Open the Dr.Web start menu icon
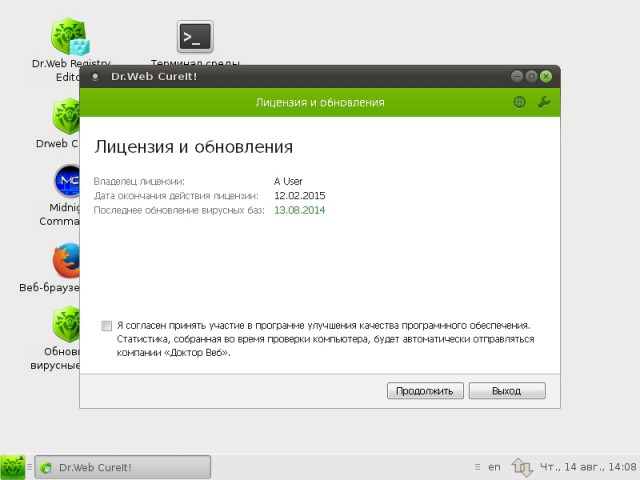The height and width of the screenshot is (480, 640). [x=13, y=467]
